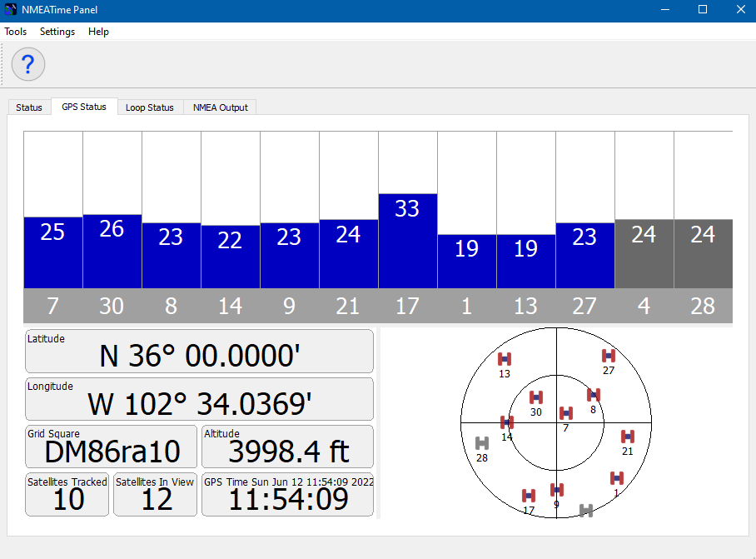Select the Satellites Tracked count 10
Image resolution: width=756 pixels, height=559 pixels.
[68, 499]
